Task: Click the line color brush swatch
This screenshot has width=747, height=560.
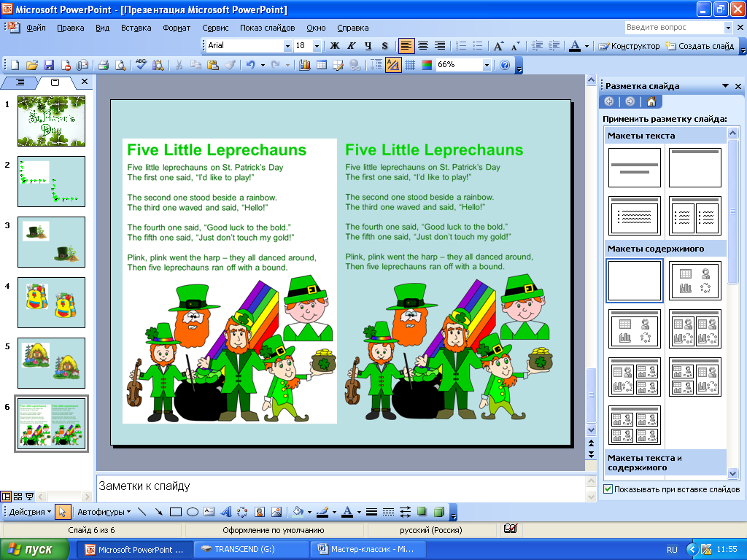Action: (x=322, y=512)
